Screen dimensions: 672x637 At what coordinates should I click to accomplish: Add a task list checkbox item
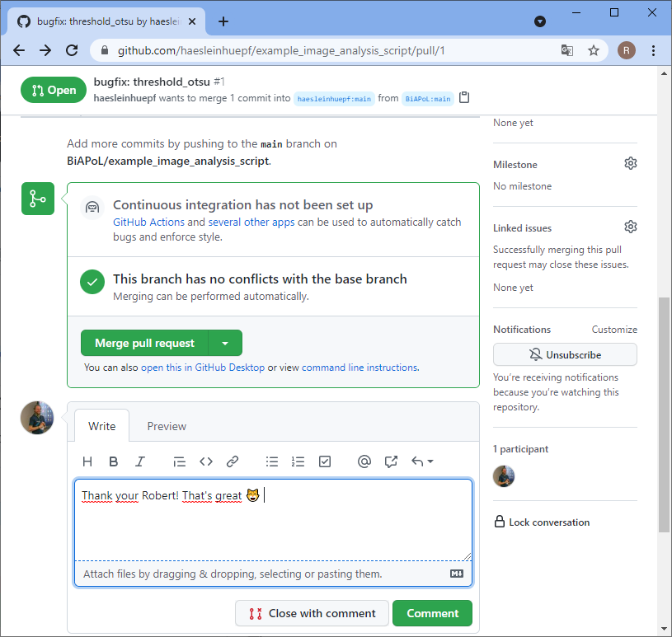(x=325, y=461)
